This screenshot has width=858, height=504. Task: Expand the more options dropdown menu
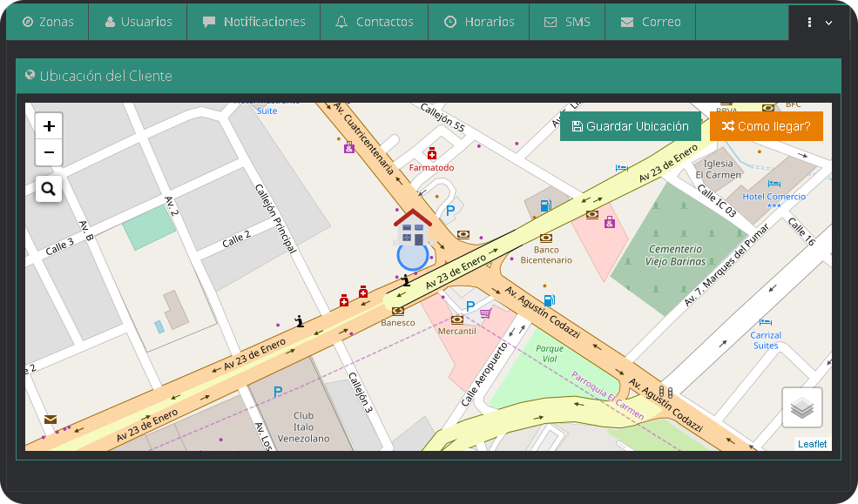819,23
